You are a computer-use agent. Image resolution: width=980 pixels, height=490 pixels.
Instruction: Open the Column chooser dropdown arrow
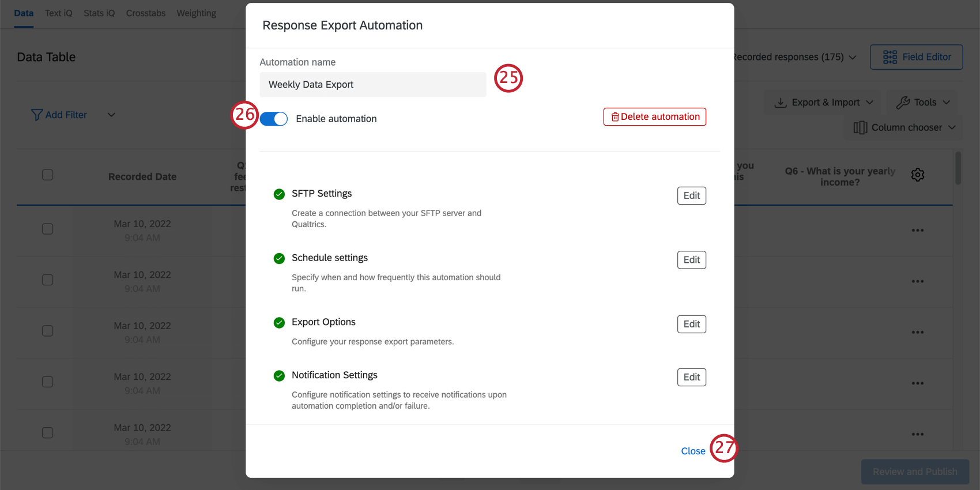(952, 127)
